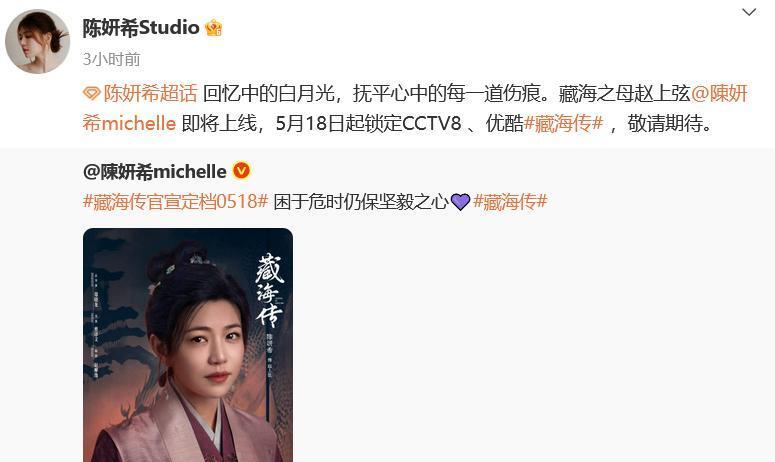
Task: Open the #藏海传官宣定档0518# hashtag
Action: [x=175, y=202]
